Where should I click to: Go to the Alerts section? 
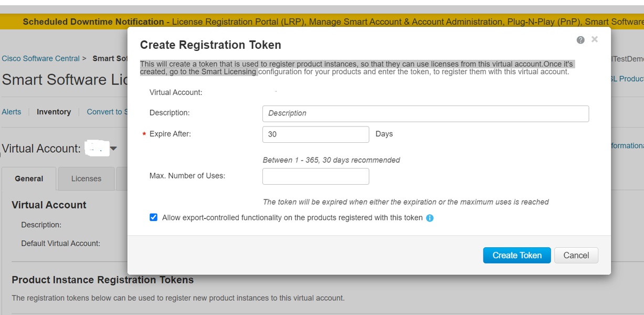(x=11, y=112)
